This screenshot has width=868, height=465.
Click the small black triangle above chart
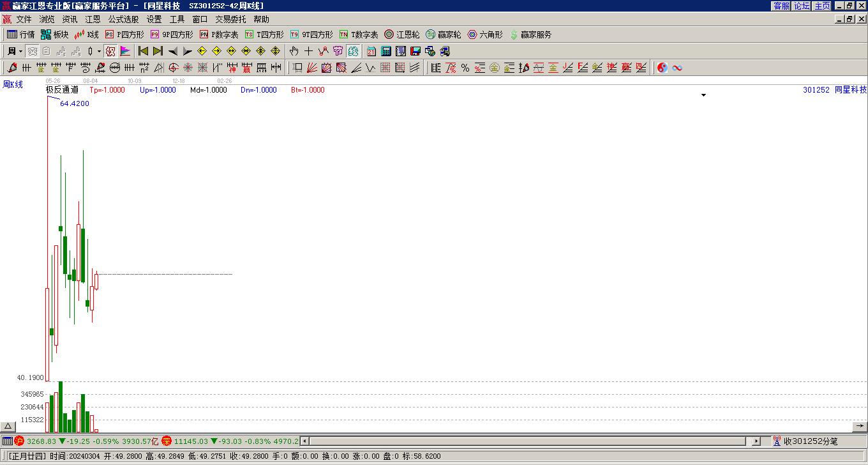[x=704, y=95]
